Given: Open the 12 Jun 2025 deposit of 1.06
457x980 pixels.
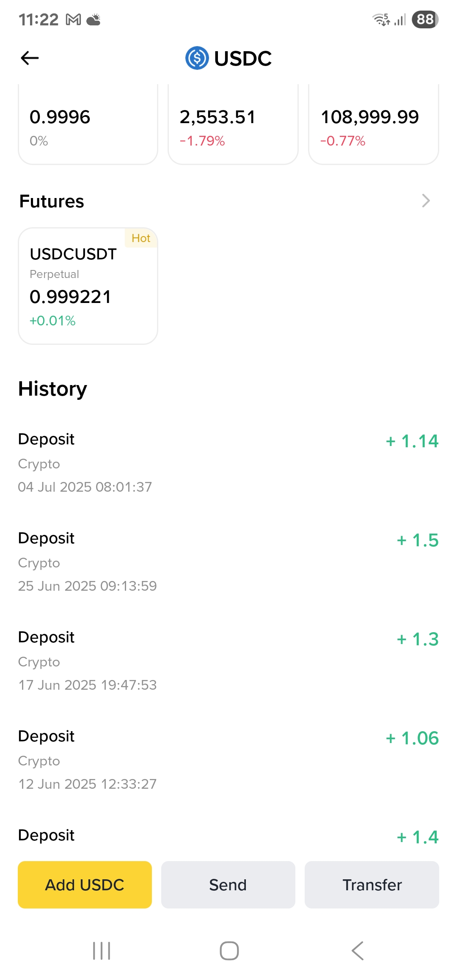Looking at the screenshot, I should point(228,760).
